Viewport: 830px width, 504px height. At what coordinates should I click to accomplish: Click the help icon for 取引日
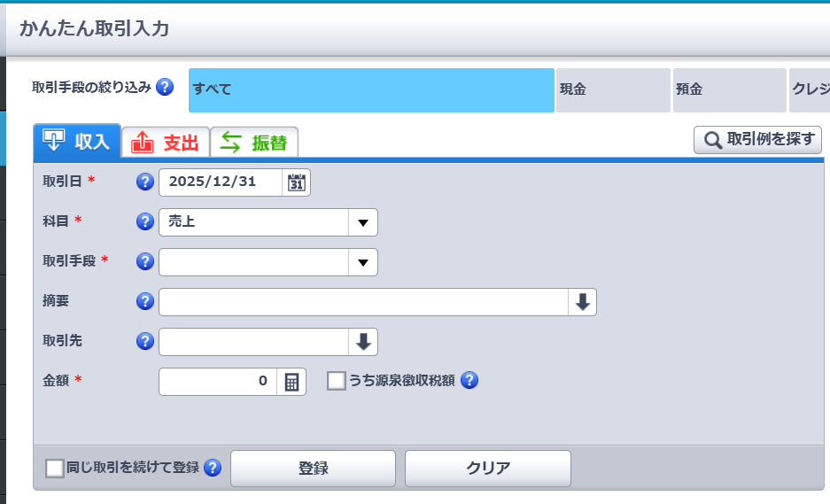point(145,182)
